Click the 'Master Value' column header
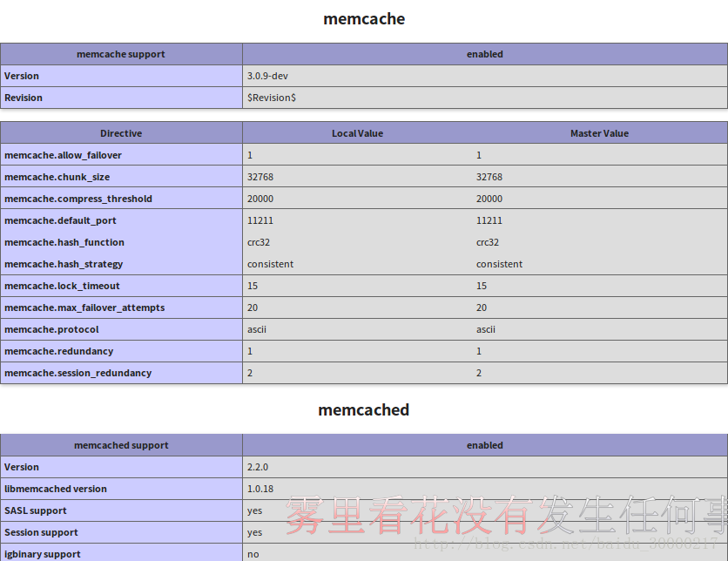This screenshot has width=728, height=561. click(599, 133)
